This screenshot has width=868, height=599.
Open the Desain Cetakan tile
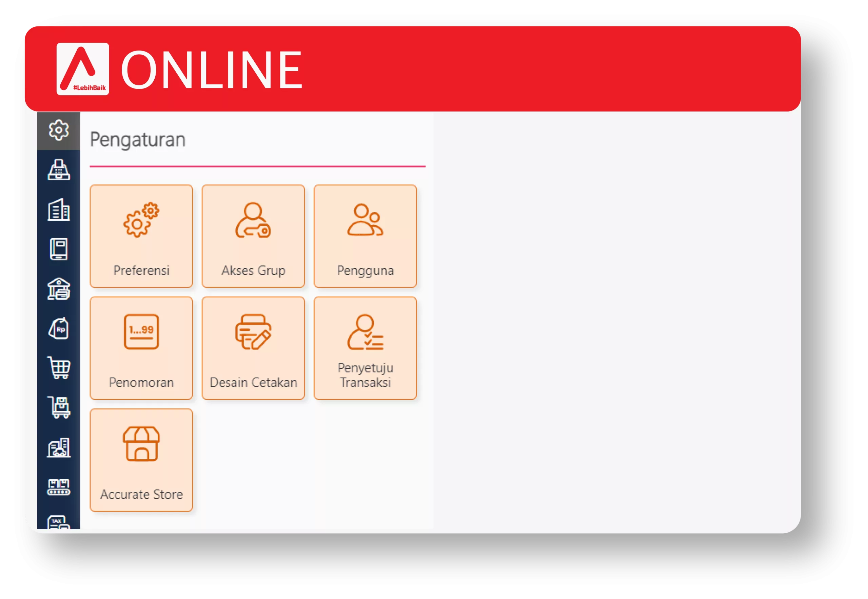[253, 348]
